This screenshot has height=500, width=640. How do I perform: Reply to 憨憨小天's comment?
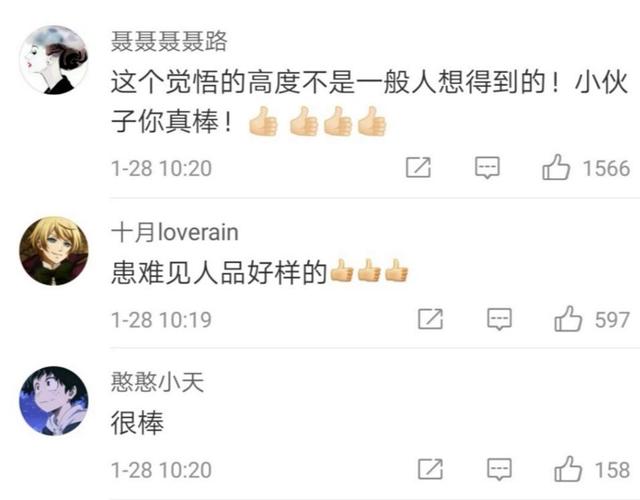coord(500,469)
